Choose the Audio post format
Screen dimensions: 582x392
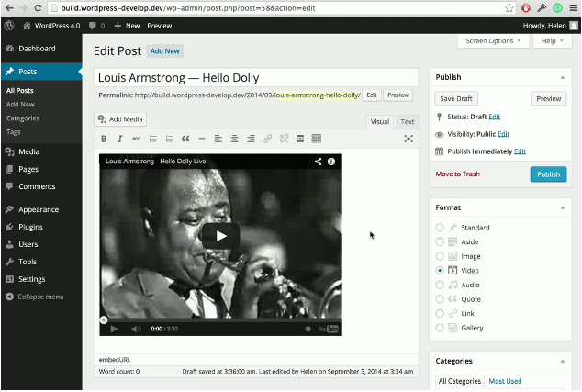(x=441, y=286)
